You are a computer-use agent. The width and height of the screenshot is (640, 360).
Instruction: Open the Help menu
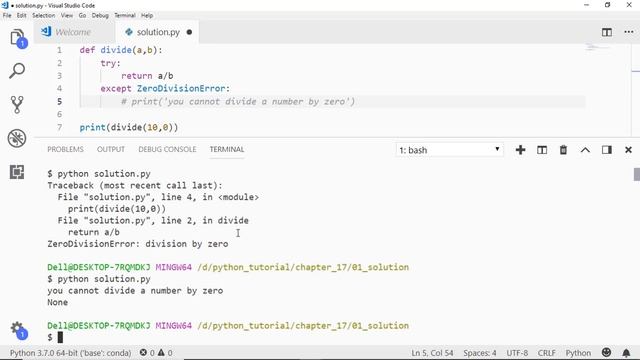(147, 16)
